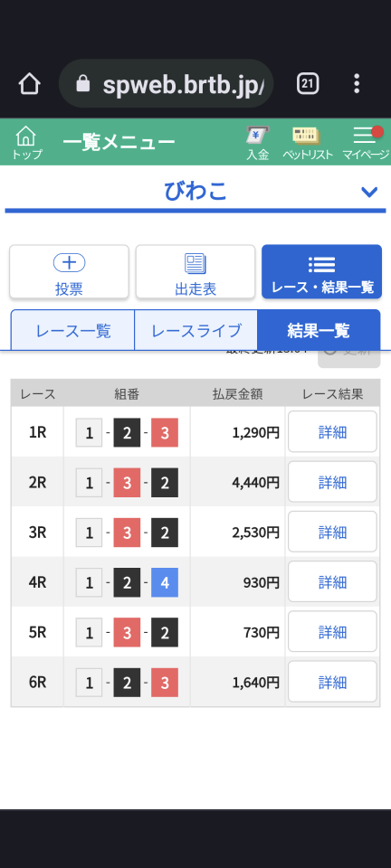This screenshot has height=868, width=391.
Task: Open the browser tab switcher showing 21
Action: coord(308,83)
